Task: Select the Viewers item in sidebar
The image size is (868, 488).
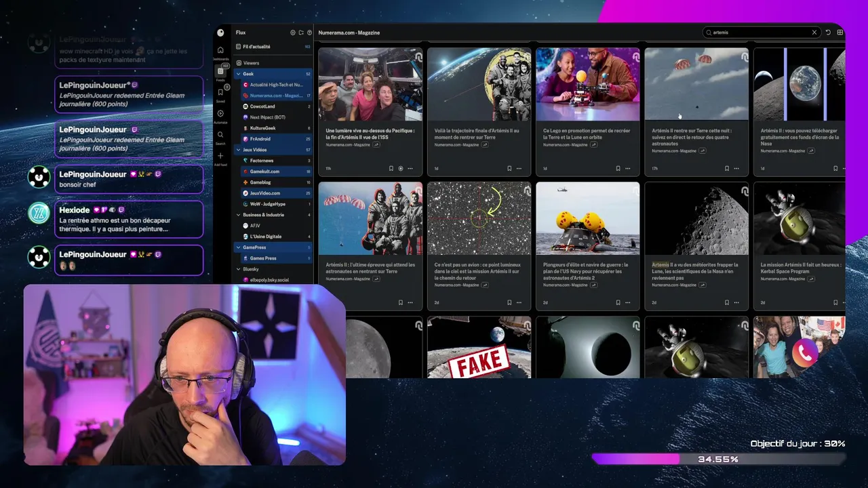Action: click(273, 63)
